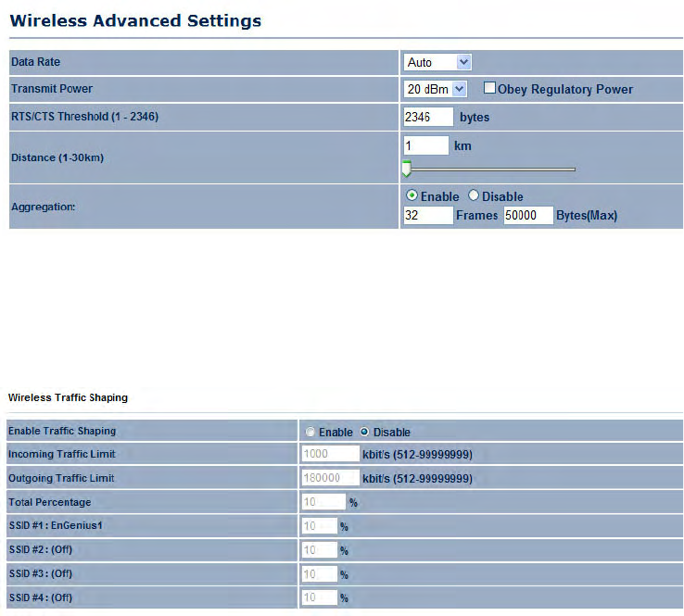Click the Incoming Traffic Limit field
The image size is (684, 616).
[x=330, y=453]
